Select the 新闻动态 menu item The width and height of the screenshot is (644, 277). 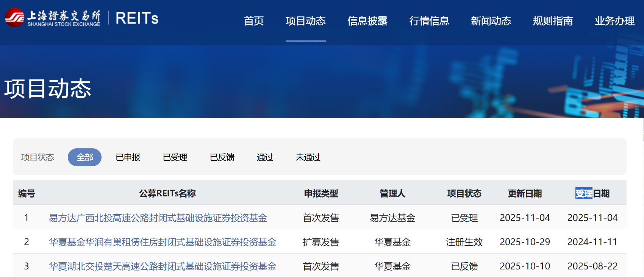point(491,21)
